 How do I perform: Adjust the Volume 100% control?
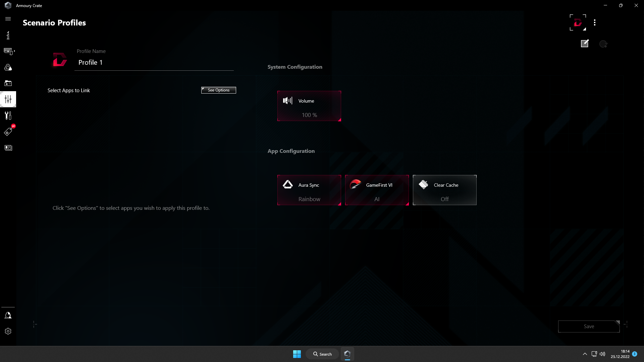point(309,106)
